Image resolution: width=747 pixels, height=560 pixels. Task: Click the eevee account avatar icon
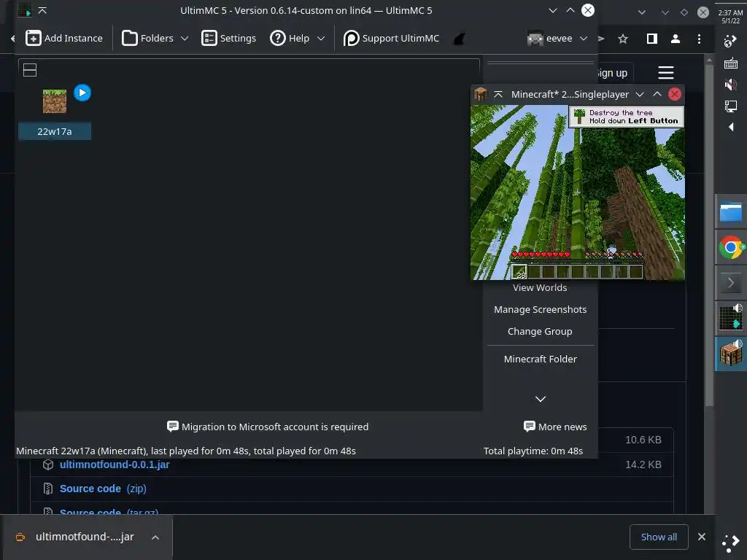(x=535, y=39)
